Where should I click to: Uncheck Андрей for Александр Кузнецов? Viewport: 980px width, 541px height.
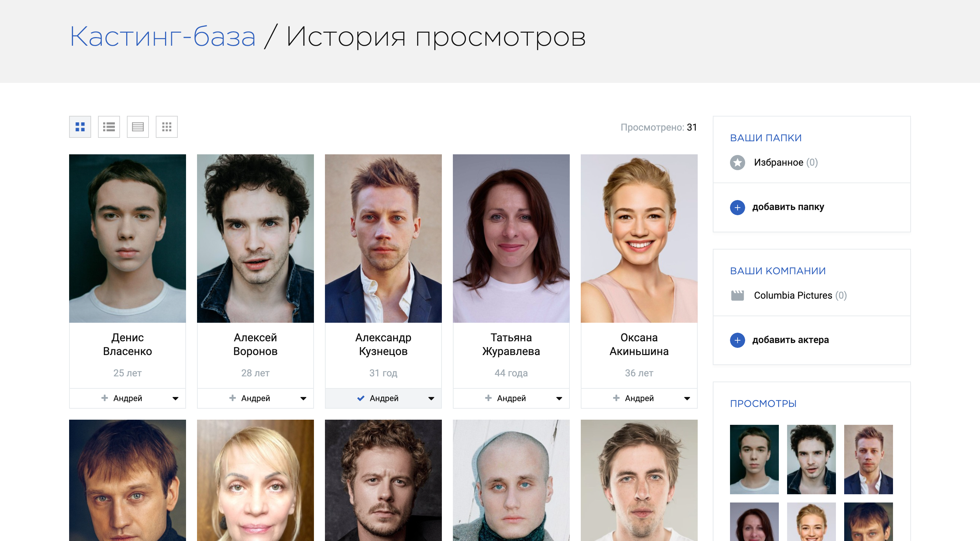pyautogui.click(x=378, y=398)
